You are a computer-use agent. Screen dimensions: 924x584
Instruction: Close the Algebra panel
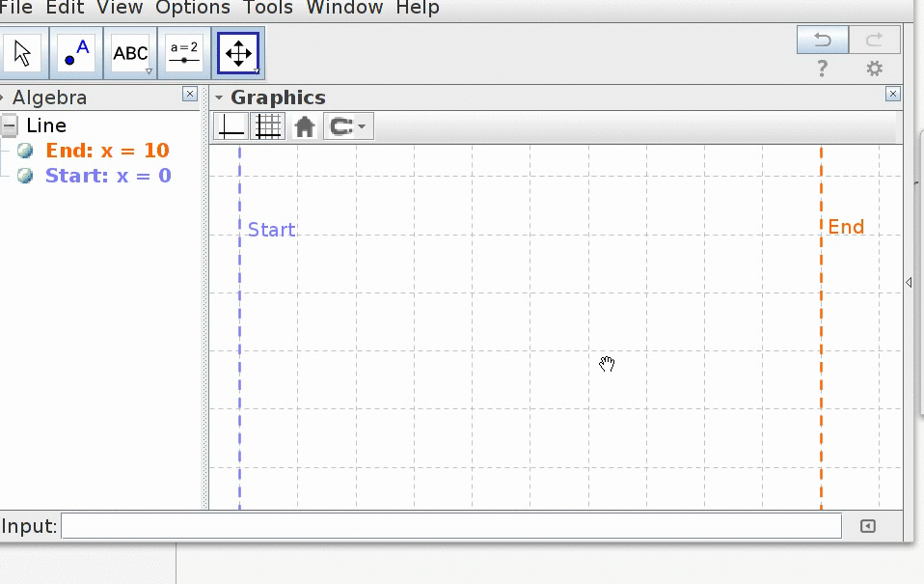click(190, 95)
